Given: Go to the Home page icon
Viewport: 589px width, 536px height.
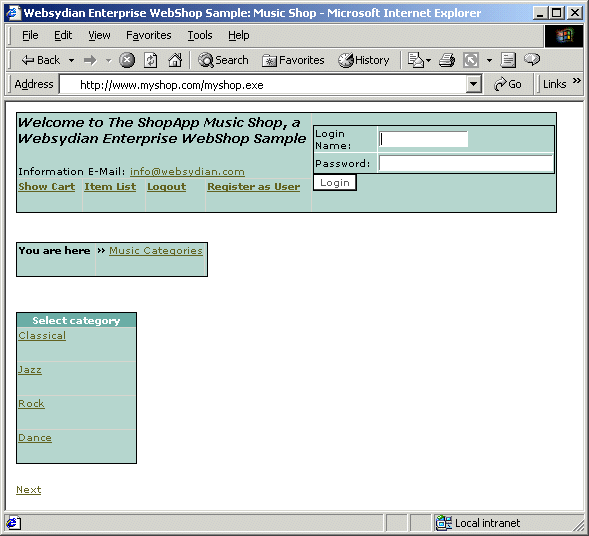Looking at the screenshot, I should click(x=175, y=60).
